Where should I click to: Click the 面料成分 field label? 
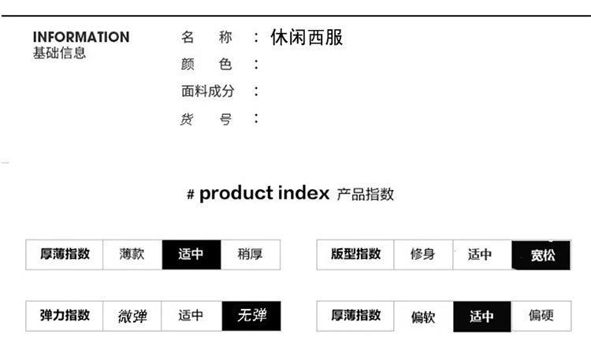pyautogui.click(x=207, y=91)
